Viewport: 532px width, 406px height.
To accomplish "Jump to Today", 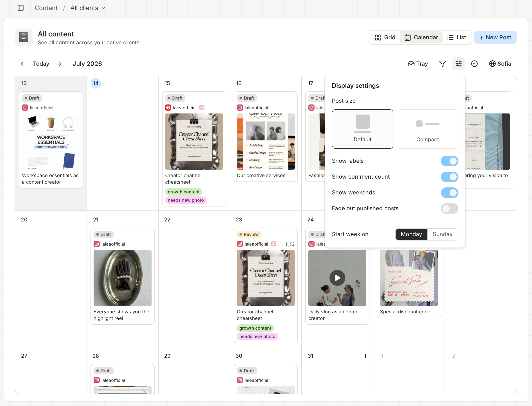I will pos(41,64).
